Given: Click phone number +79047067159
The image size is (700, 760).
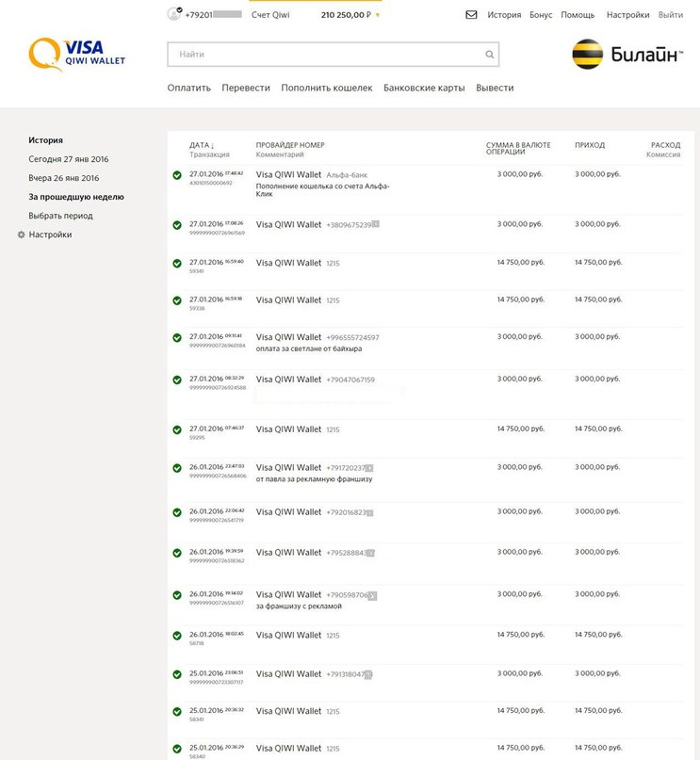Looking at the screenshot, I should coord(350,380).
